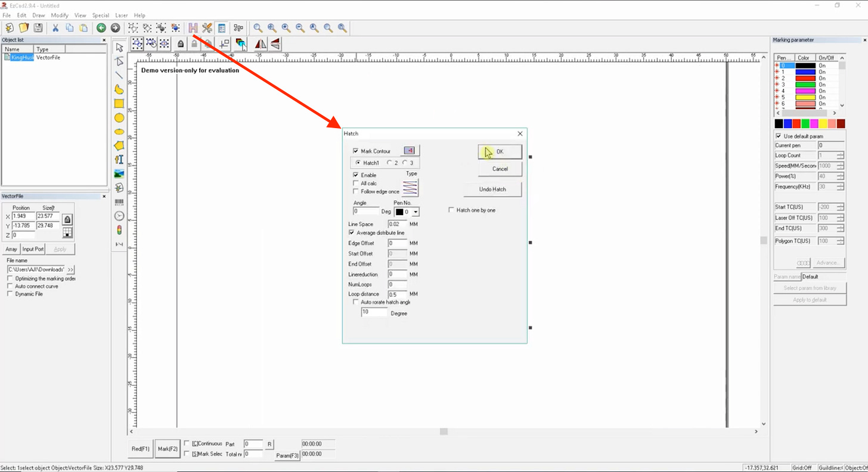Open the Pen No. dropdown

[x=416, y=212]
